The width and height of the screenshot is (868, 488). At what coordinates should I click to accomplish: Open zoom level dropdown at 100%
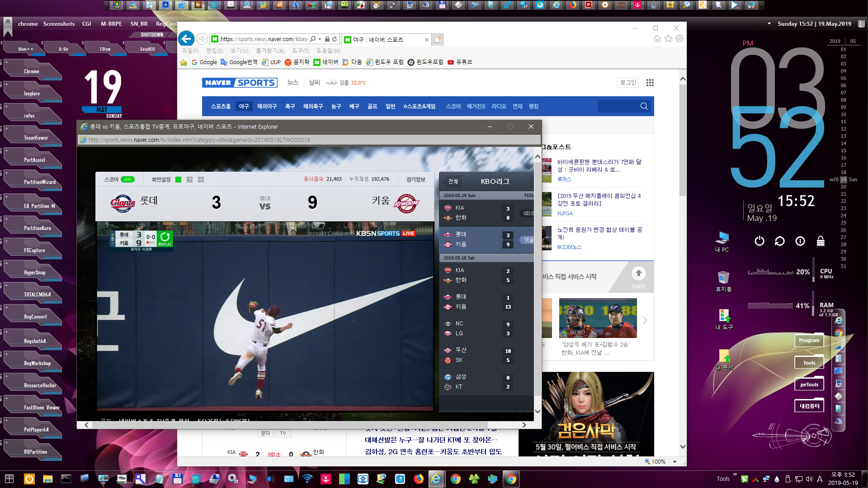click(x=675, y=461)
